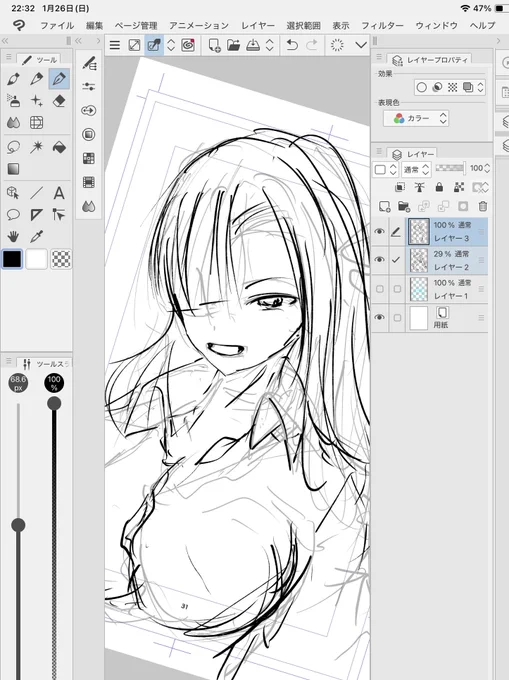Screen dimensions: 509x680
Task: Select the Decoration sparkle tool
Action: click(36, 101)
